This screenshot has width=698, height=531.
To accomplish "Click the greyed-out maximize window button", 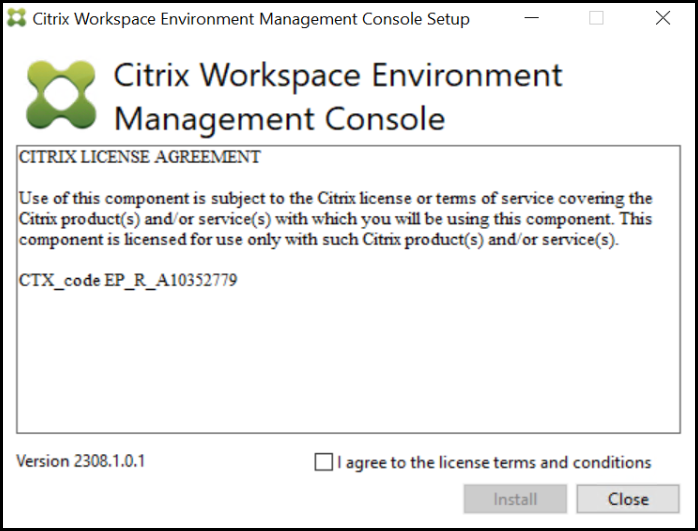I will point(596,18).
